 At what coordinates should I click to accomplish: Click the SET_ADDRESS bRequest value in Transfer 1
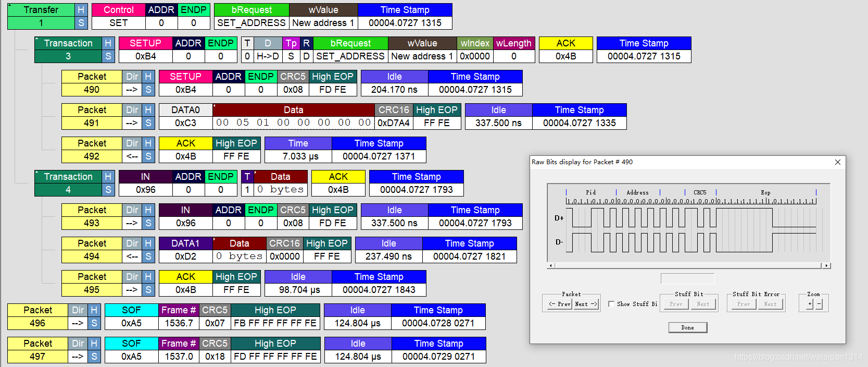point(251,23)
